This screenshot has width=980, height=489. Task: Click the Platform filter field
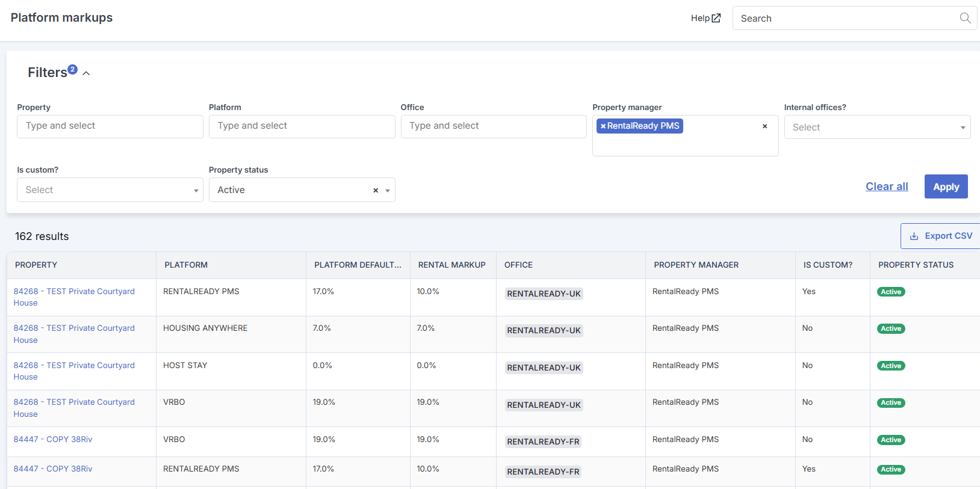[302, 126]
